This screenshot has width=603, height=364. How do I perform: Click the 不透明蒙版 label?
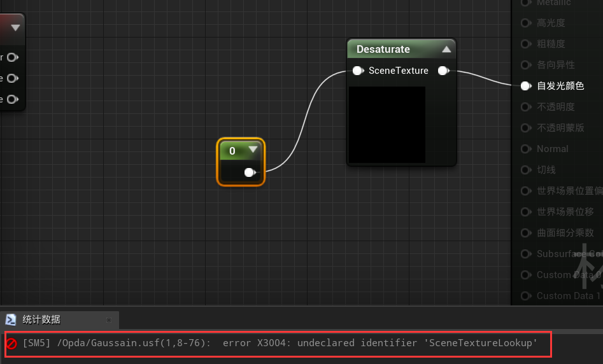[560, 128]
